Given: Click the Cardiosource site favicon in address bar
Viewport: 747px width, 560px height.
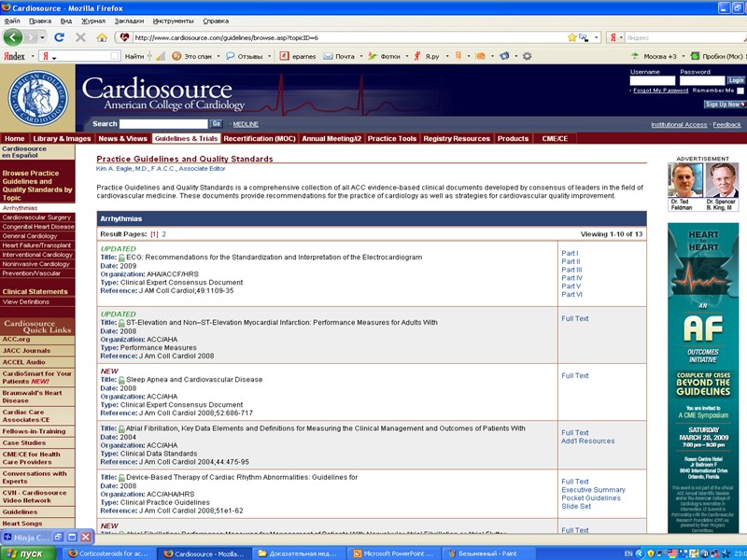Looking at the screenshot, I should point(125,37).
